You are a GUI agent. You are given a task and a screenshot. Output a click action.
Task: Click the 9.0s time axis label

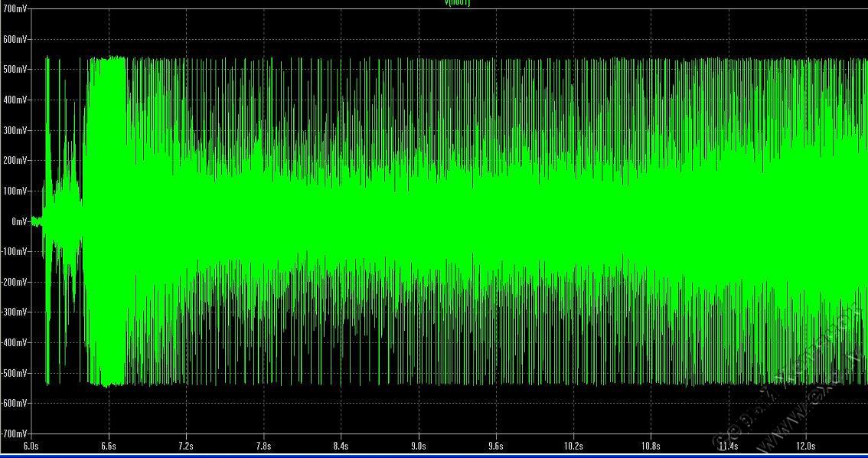pos(419,445)
